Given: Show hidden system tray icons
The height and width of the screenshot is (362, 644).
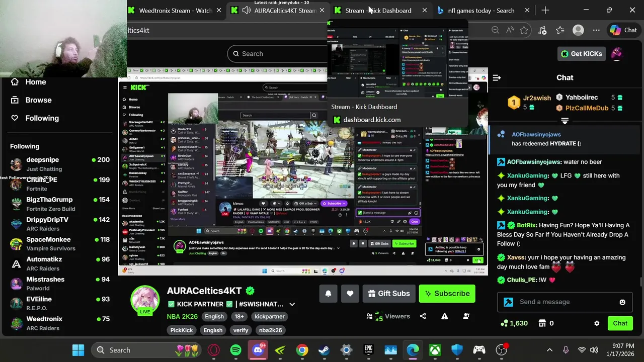Looking at the screenshot, I should pos(549,350).
